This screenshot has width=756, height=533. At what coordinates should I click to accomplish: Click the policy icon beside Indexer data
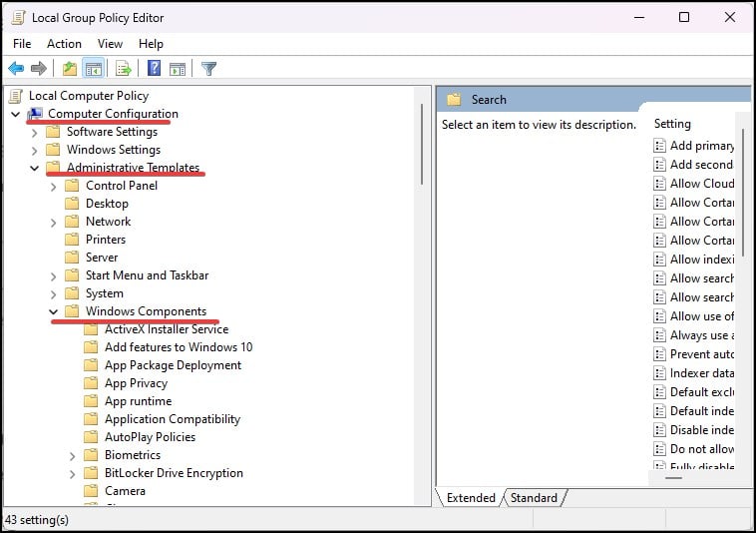pyautogui.click(x=659, y=373)
